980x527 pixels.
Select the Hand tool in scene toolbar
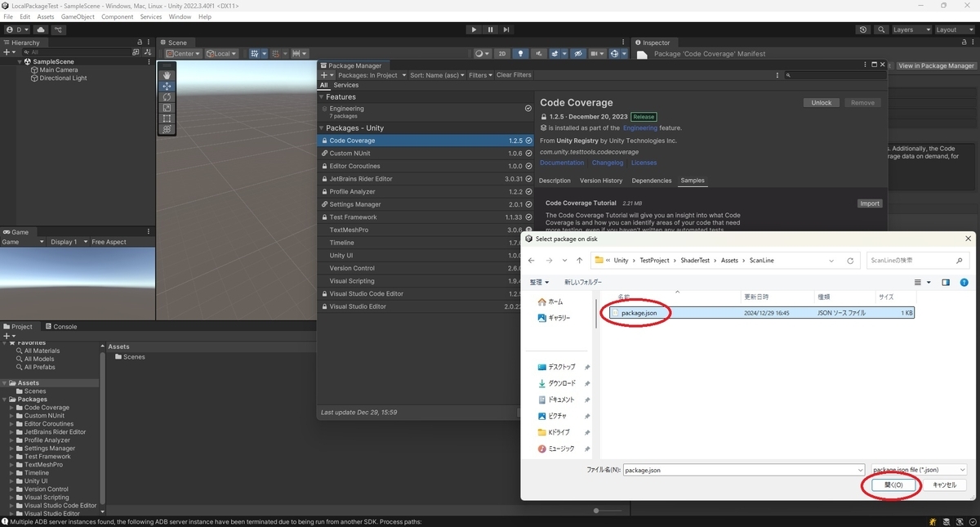pos(167,75)
